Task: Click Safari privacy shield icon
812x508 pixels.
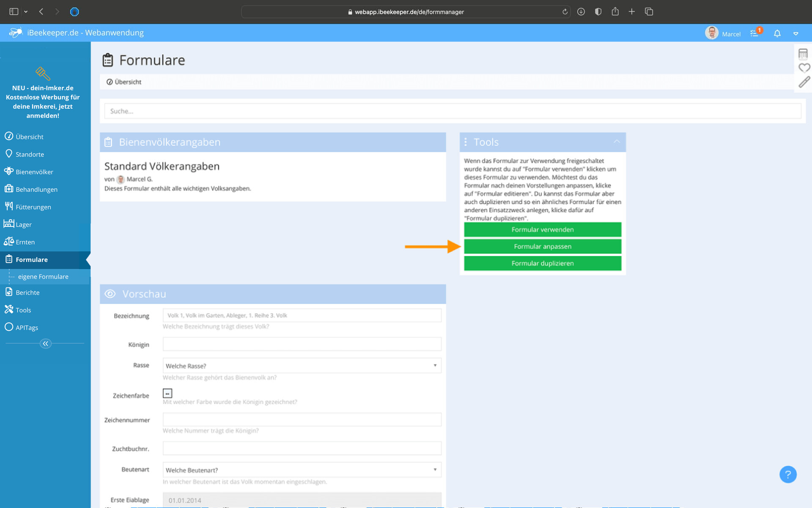Action: tap(598, 11)
